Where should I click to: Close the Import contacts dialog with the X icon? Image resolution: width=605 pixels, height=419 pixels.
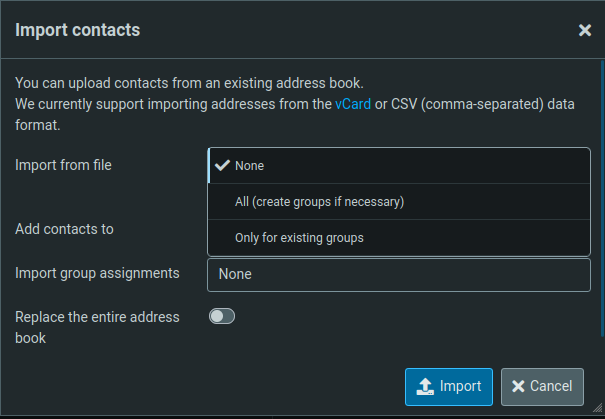[x=585, y=30]
